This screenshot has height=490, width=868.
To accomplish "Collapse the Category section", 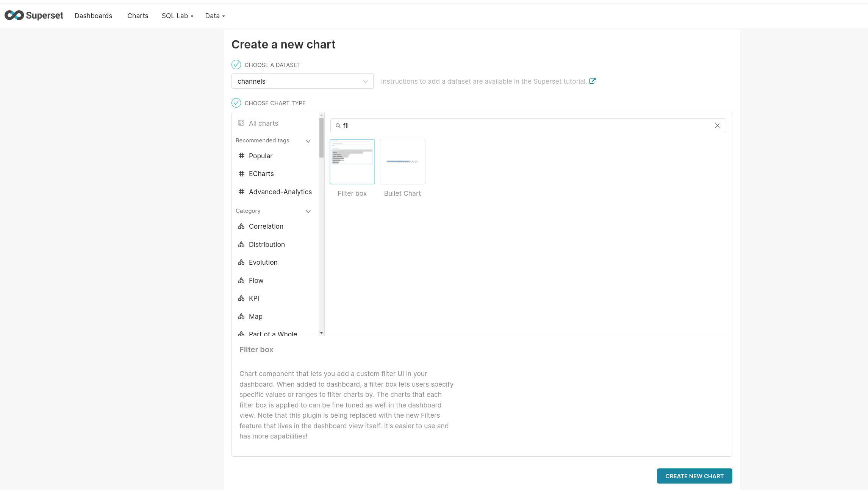I will tap(308, 211).
